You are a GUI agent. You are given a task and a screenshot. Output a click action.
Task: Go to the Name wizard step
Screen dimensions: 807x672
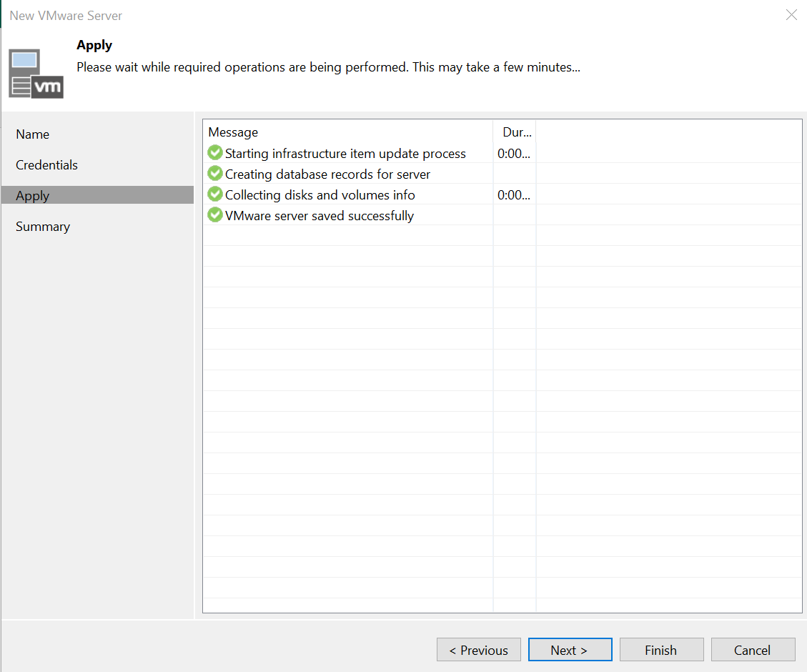(33, 134)
